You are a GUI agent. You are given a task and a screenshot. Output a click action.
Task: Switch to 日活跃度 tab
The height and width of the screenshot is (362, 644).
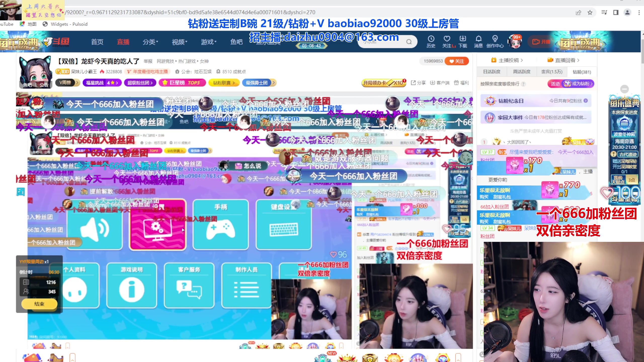pyautogui.click(x=492, y=72)
